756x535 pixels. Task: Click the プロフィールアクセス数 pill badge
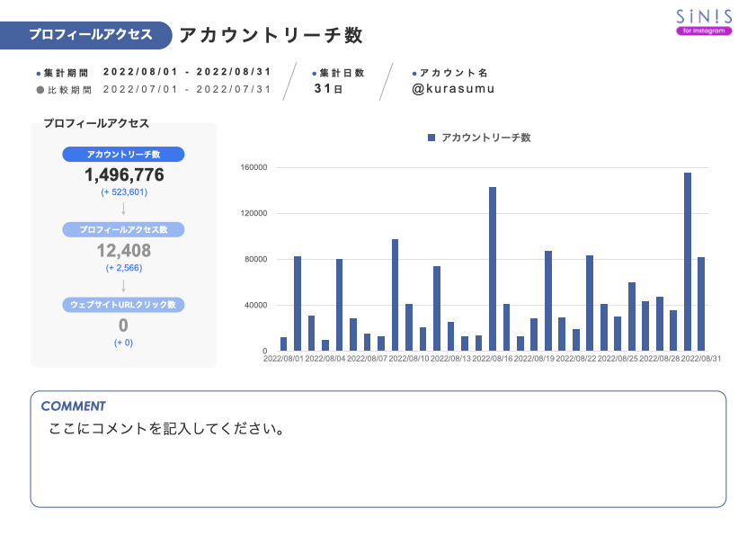click(x=125, y=229)
